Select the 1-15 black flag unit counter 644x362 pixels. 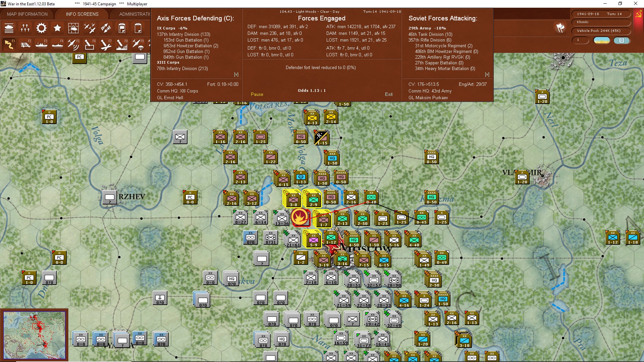tap(322, 138)
